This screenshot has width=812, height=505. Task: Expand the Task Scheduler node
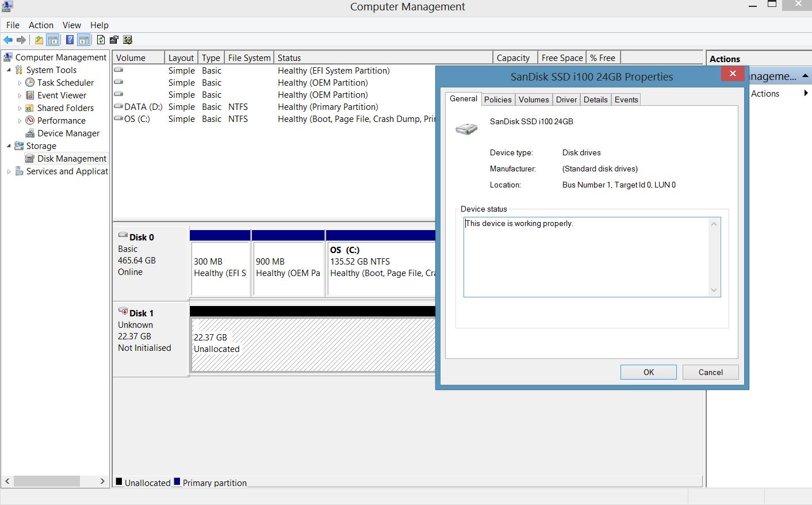click(x=20, y=83)
